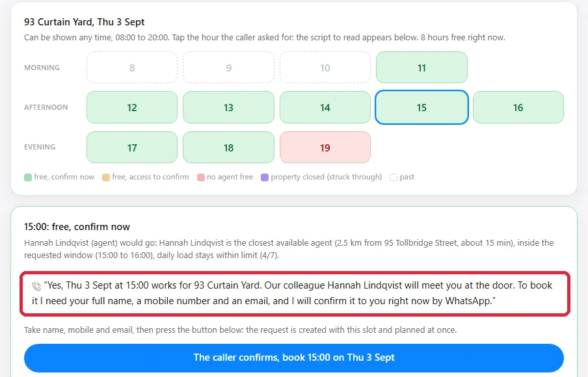Click the red 19 no-agent slot

point(325,148)
